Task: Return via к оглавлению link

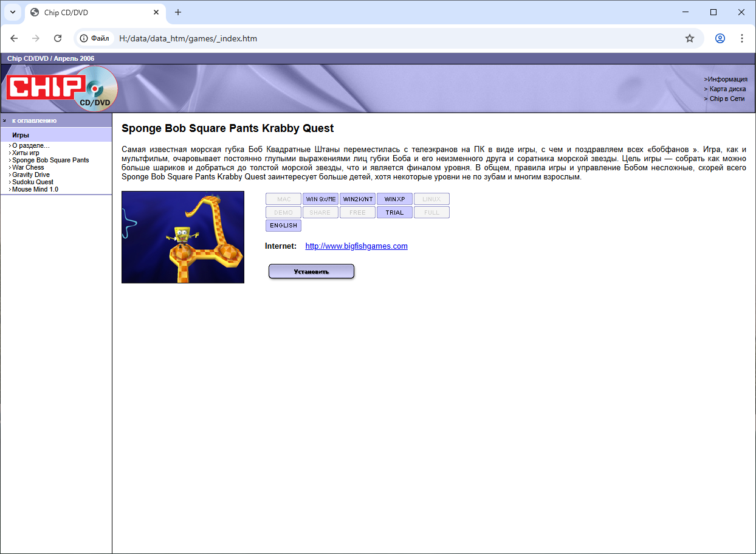Action: point(34,120)
